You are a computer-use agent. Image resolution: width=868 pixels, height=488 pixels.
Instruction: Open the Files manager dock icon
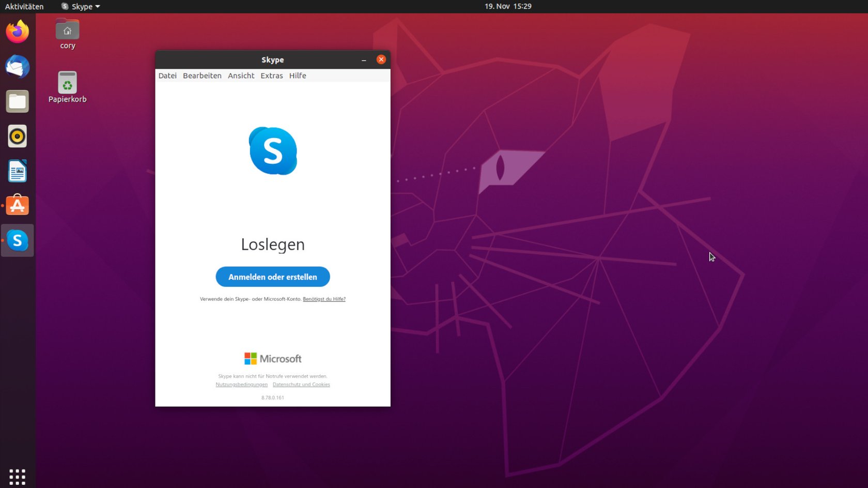click(18, 101)
